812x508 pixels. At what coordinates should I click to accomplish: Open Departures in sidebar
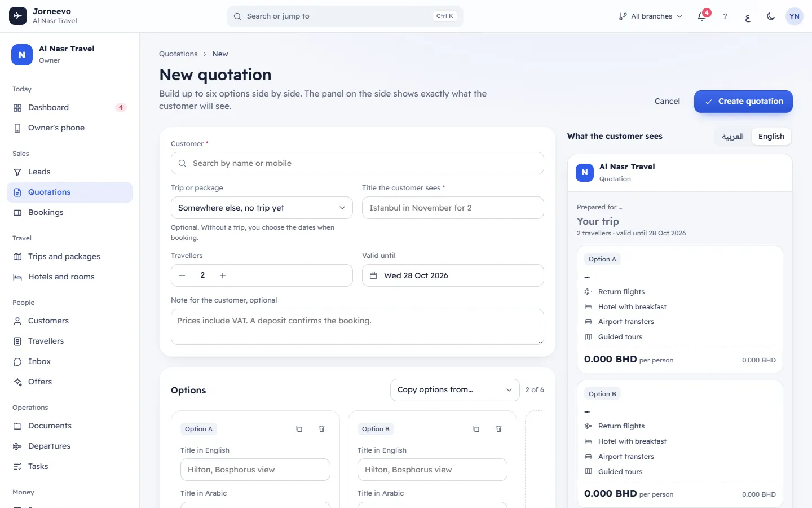(x=69, y=446)
